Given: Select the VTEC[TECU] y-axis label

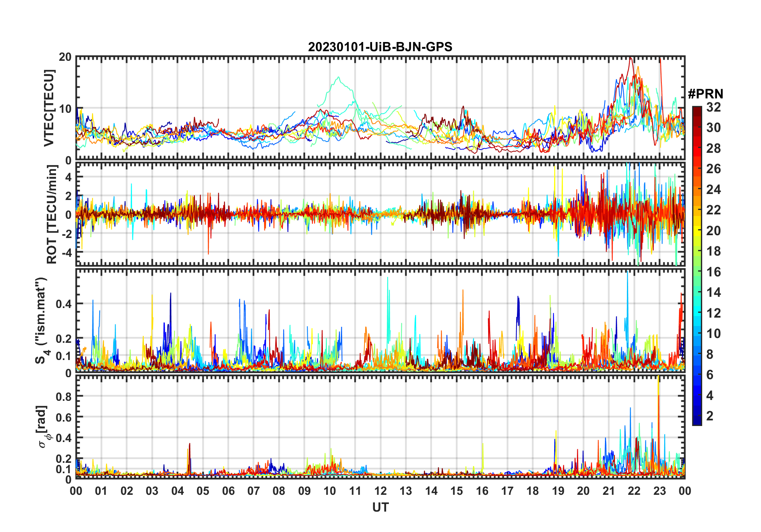Looking at the screenshot, I should point(49,108).
